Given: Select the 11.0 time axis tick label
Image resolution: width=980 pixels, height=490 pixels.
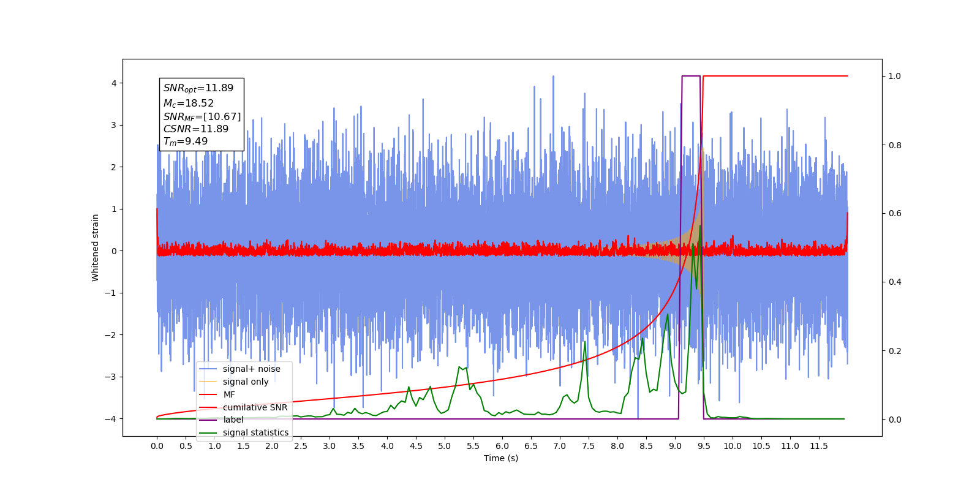Looking at the screenshot, I should [x=790, y=446].
